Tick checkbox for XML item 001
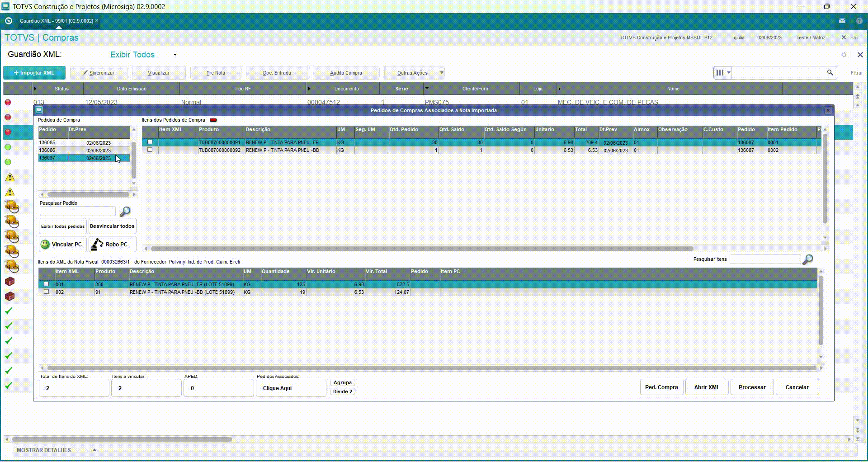This screenshot has width=868, height=462. point(46,284)
